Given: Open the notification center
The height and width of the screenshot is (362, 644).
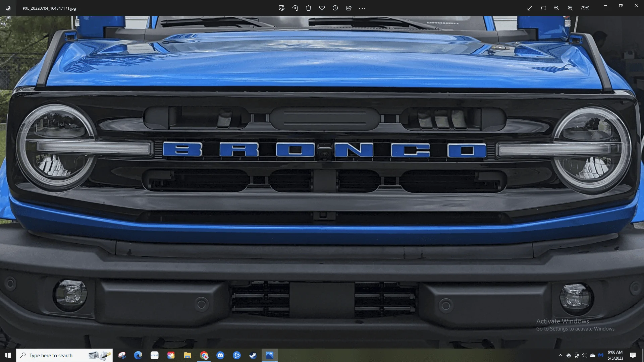Looking at the screenshot, I should coord(633,355).
